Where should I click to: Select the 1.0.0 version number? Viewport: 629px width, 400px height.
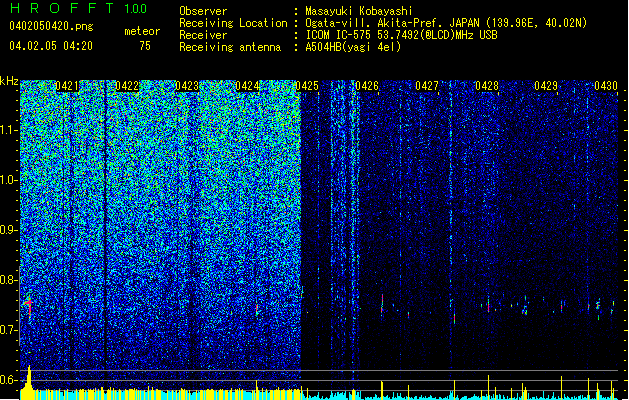pyautogui.click(x=135, y=8)
